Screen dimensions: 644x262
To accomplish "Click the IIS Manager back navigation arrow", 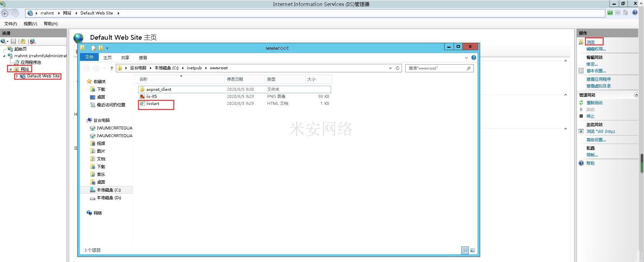I will coord(5,13).
